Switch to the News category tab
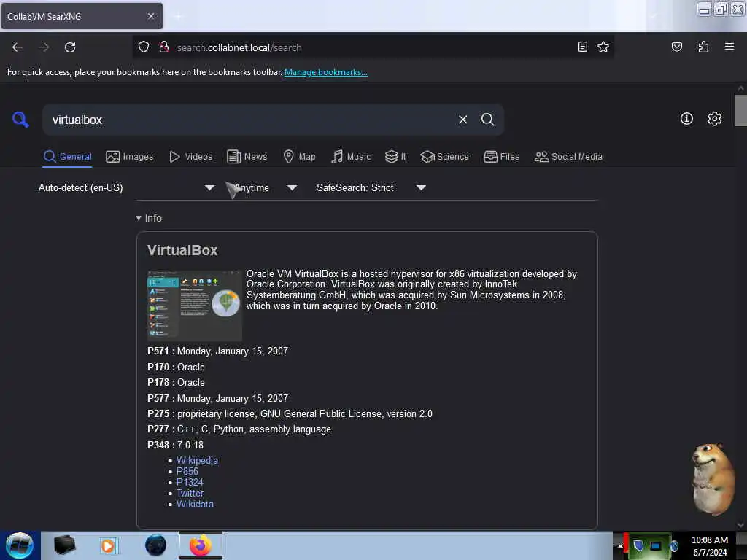This screenshot has width=747, height=560. click(x=247, y=157)
